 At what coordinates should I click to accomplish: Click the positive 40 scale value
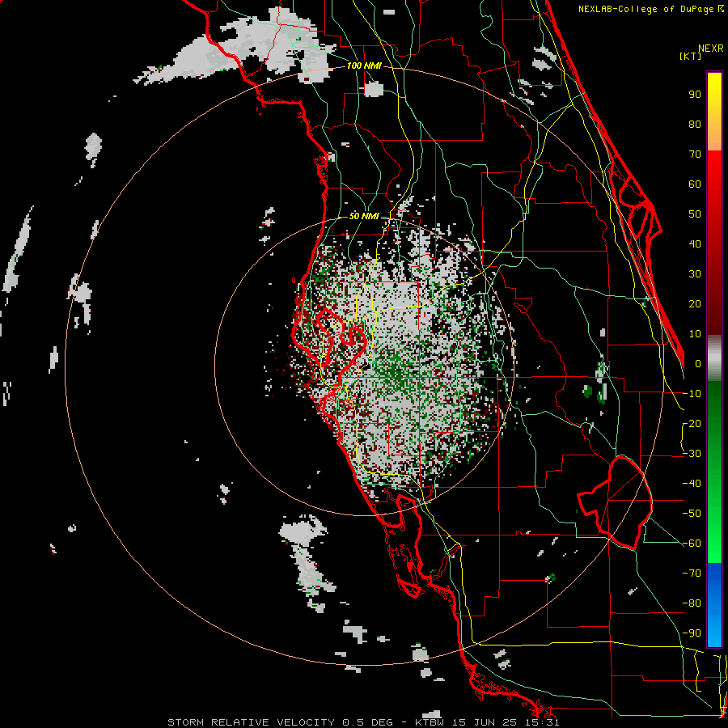coord(695,243)
